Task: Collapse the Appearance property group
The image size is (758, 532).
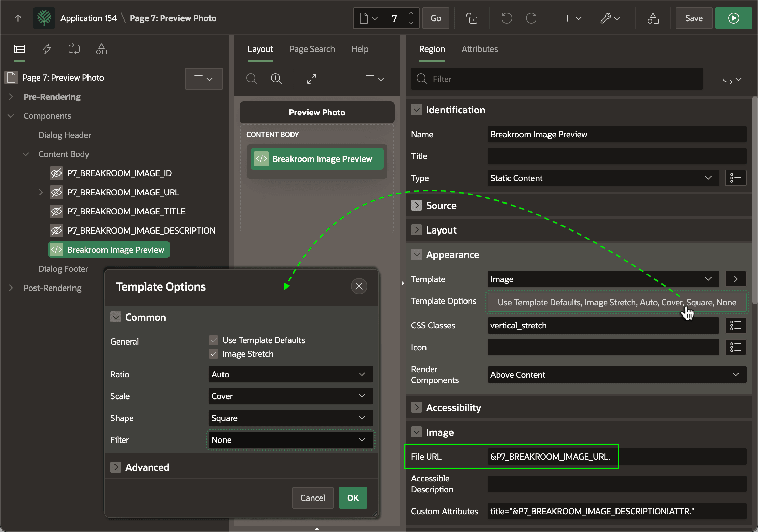Action: tap(416, 254)
